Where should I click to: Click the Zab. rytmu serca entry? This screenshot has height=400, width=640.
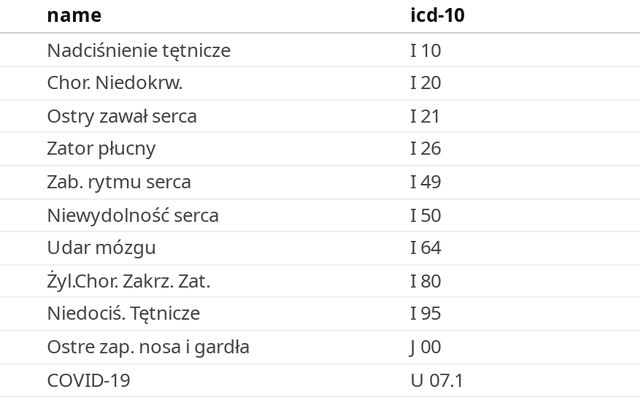(x=119, y=182)
